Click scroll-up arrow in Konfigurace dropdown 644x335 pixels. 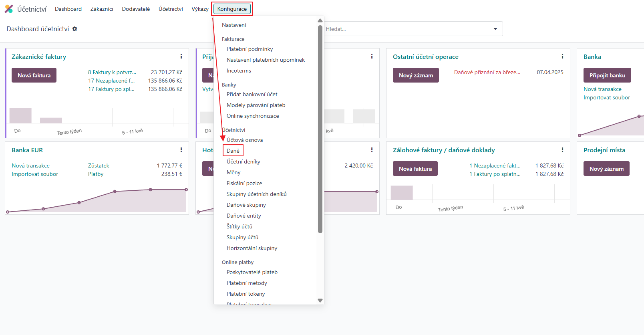[320, 20]
